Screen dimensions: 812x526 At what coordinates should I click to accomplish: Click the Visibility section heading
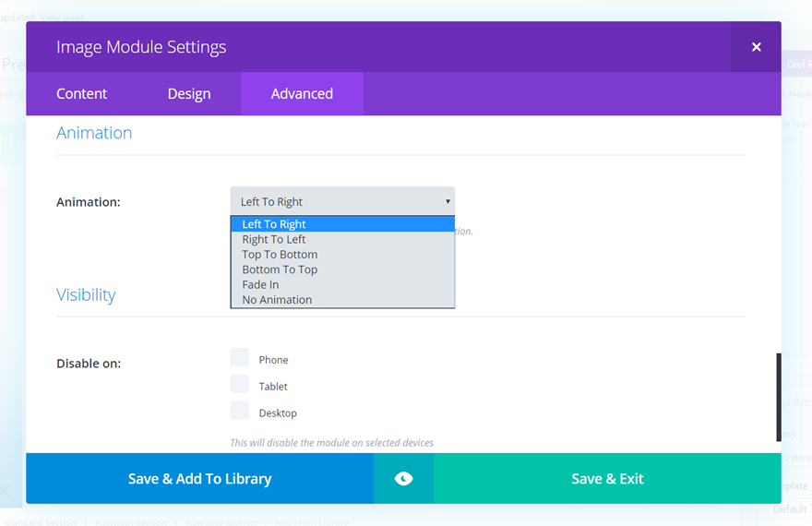[x=86, y=295]
